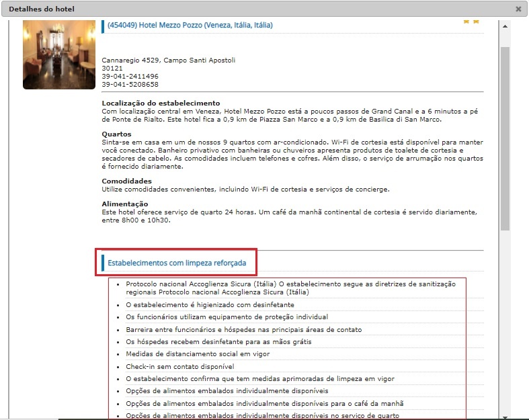Click 'embalados individualmente disponíveis para o café da manhã'
The height and width of the screenshot is (420, 529).
(265, 403)
